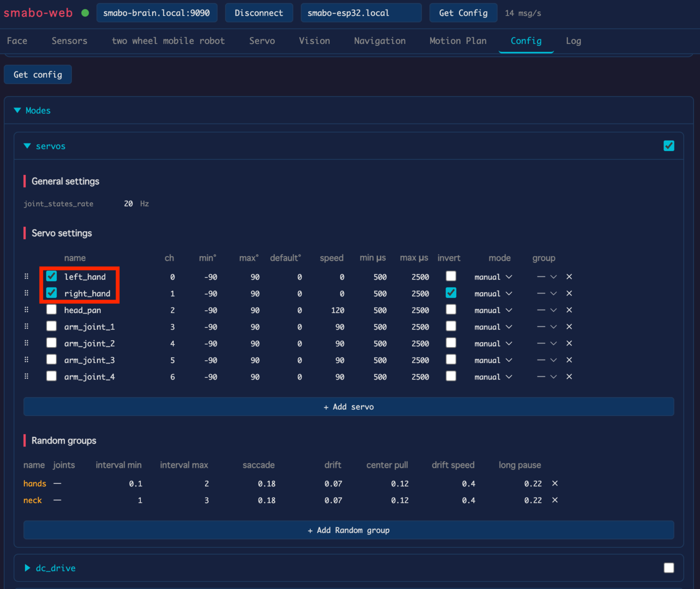Edit the smabo-brain.local:9090 address field
The width and height of the screenshot is (700, 589).
pyautogui.click(x=157, y=13)
